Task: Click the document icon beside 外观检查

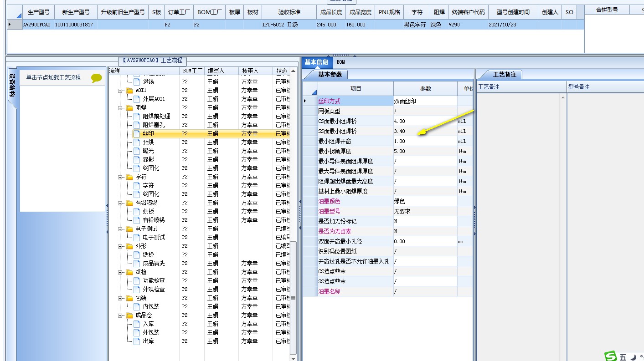Action: coord(137,289)
